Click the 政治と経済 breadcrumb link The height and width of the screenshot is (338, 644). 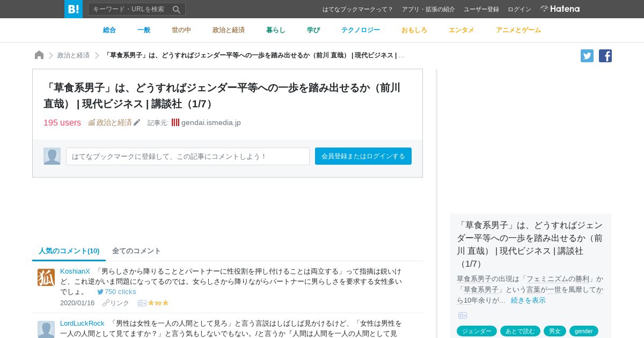tap(74, 55)
